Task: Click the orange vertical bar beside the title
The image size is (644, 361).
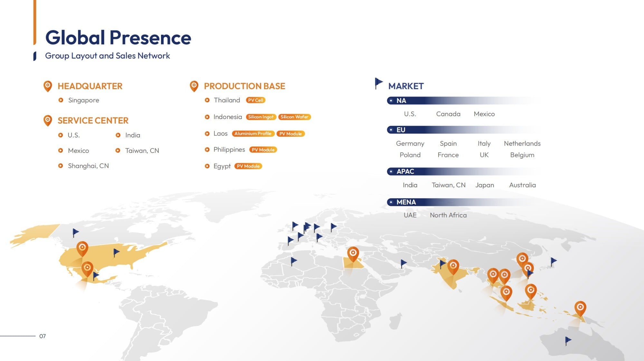Action: [34, 22]
